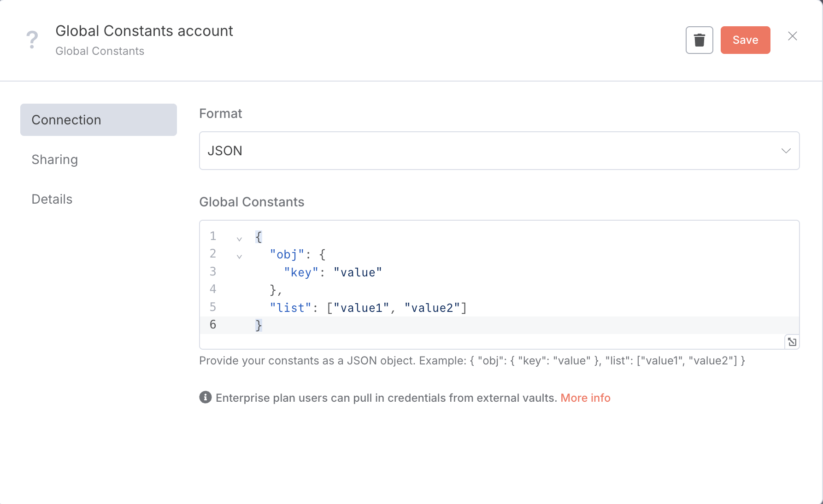Click the expand editor icon
Image resolution: width=823 pixels, height=504 pixels.
click(792, 342)
